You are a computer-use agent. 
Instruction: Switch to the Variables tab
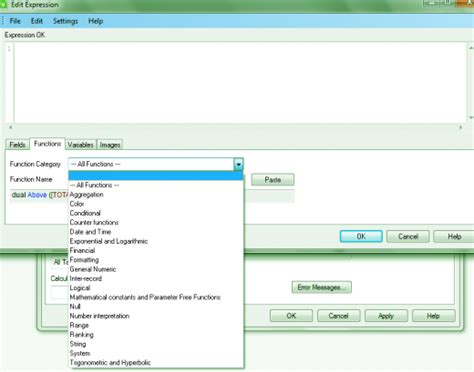[x=80, y=145]
